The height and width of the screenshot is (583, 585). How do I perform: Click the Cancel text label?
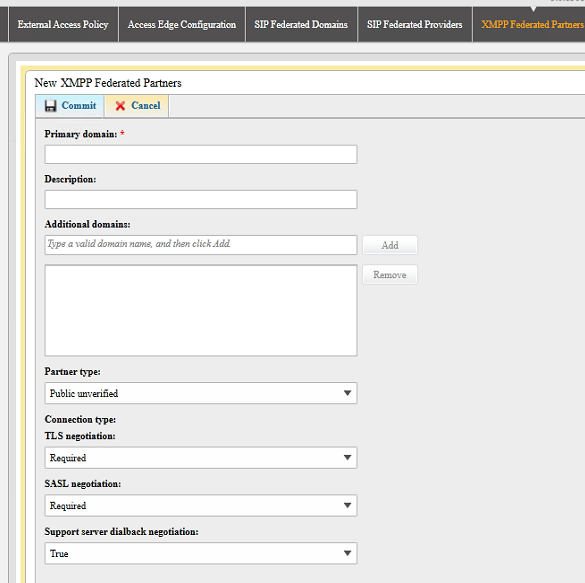[x=146, y=106]
